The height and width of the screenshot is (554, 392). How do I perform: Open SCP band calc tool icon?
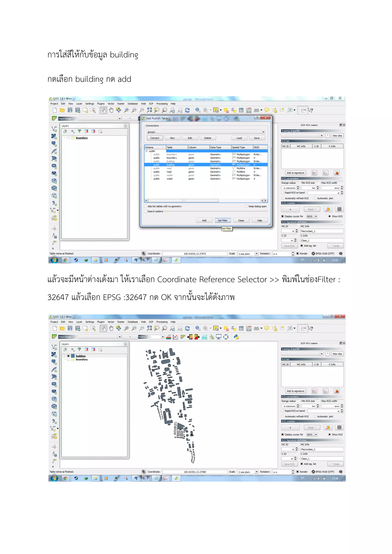click(x=204, y=337)
